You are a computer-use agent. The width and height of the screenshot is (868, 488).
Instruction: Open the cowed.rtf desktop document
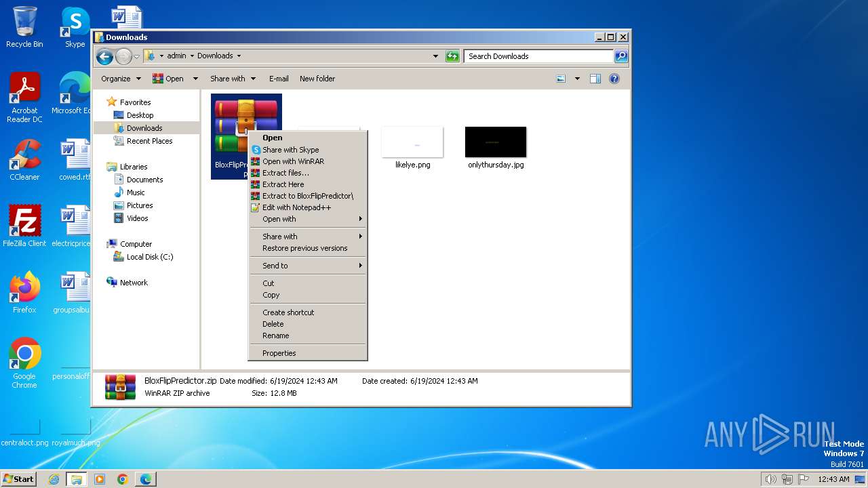tap(75, 160)
